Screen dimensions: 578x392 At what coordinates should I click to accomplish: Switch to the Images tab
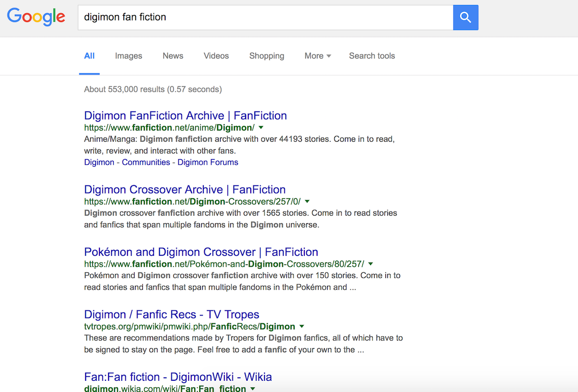click(128, 56)
